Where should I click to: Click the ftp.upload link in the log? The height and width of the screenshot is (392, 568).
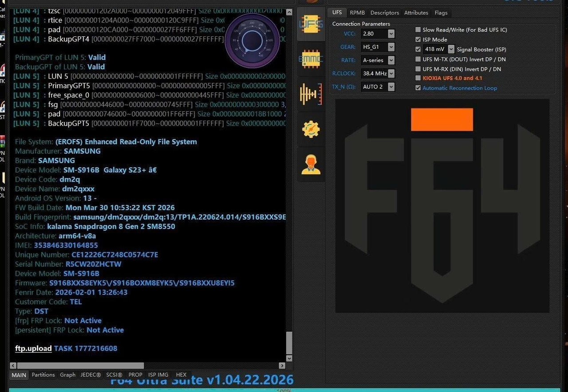33,349
